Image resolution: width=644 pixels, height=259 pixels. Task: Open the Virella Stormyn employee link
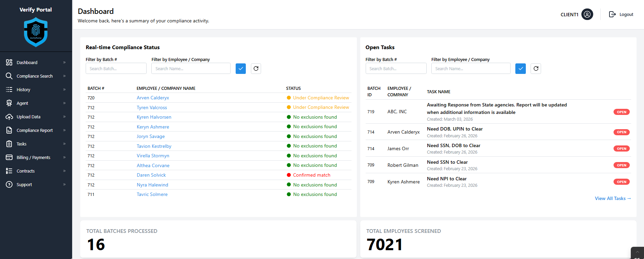(x=153, y=156)
